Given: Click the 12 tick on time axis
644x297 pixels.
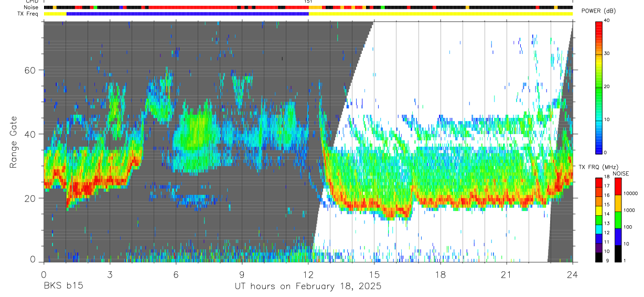Looking at the screenshot, I should pos(308,274).
